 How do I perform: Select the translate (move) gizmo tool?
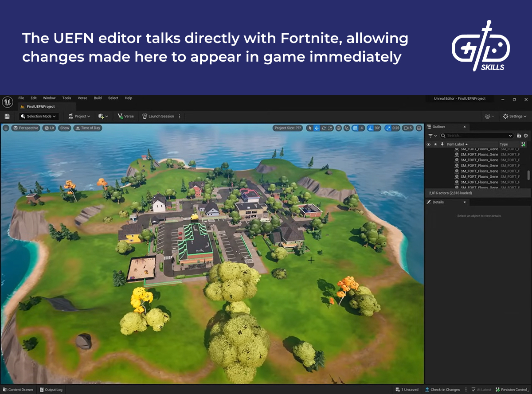[x=317, y=128]
